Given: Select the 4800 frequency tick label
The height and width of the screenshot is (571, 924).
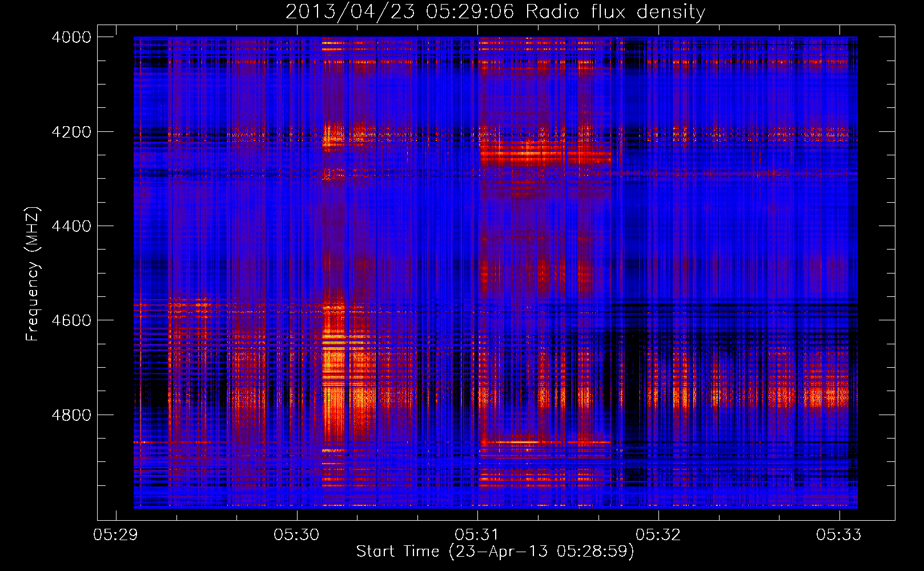Looking at the screenshot, I should coord(71,415).
